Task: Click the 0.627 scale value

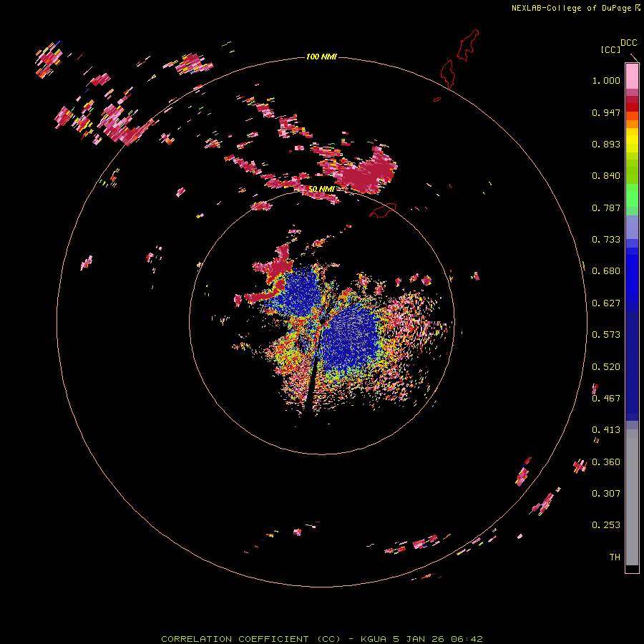Action: point(606,303)
